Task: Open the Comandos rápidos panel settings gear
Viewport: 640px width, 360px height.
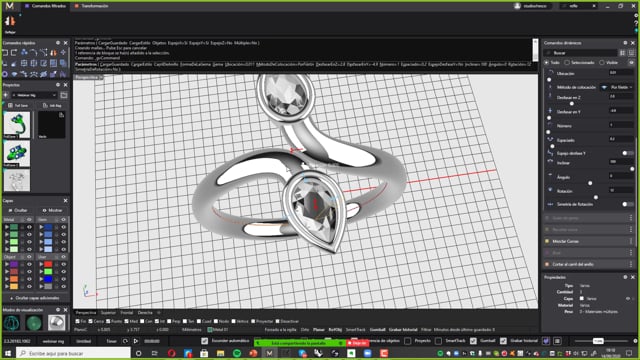Action: 58,43
